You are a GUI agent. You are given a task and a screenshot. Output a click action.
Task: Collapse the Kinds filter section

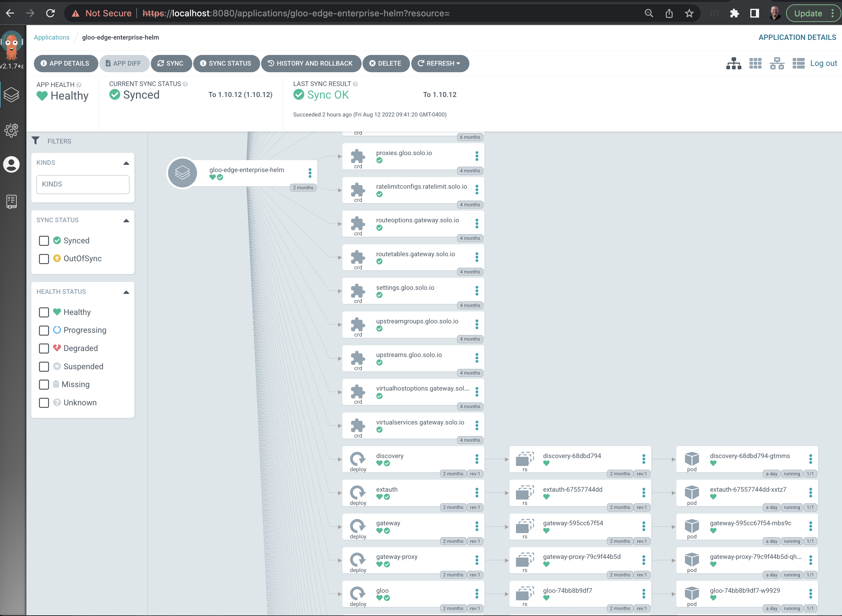click(x=126, y=163)
